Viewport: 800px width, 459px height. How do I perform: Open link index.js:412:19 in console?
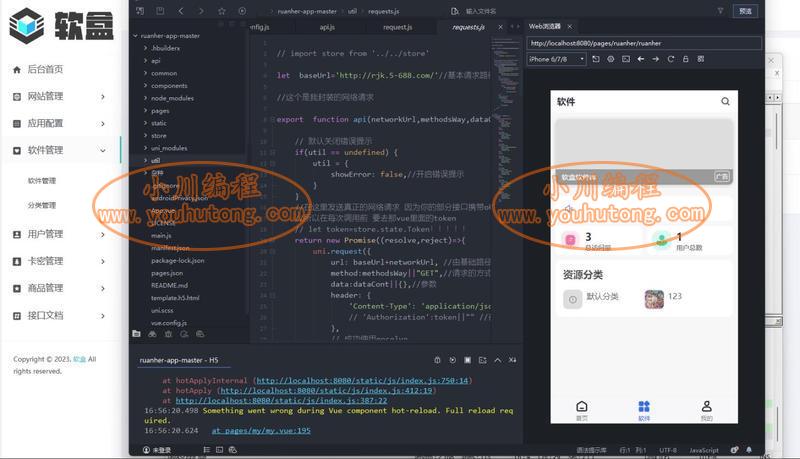point(326,391)
